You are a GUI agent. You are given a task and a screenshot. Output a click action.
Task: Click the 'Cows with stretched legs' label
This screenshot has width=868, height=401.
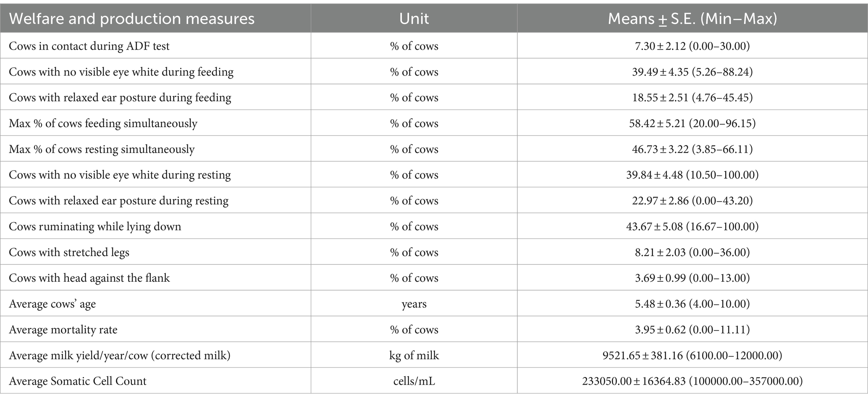tap(69, 252)
